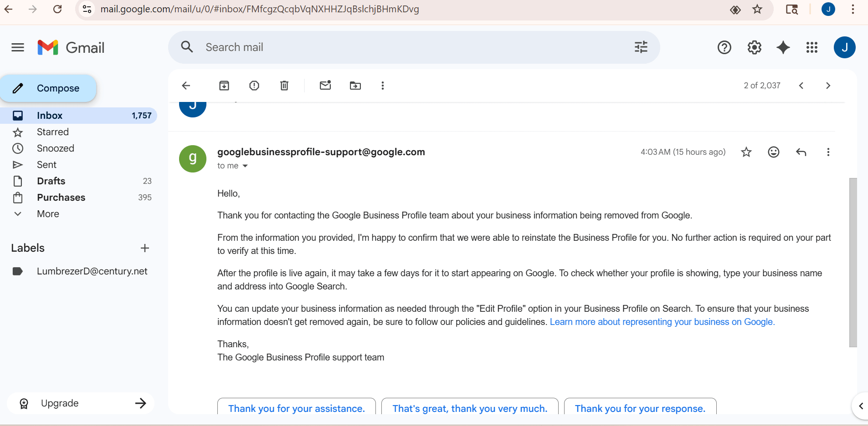Click the browser forward arrow

pyautogui.click(x=32, y=9)
